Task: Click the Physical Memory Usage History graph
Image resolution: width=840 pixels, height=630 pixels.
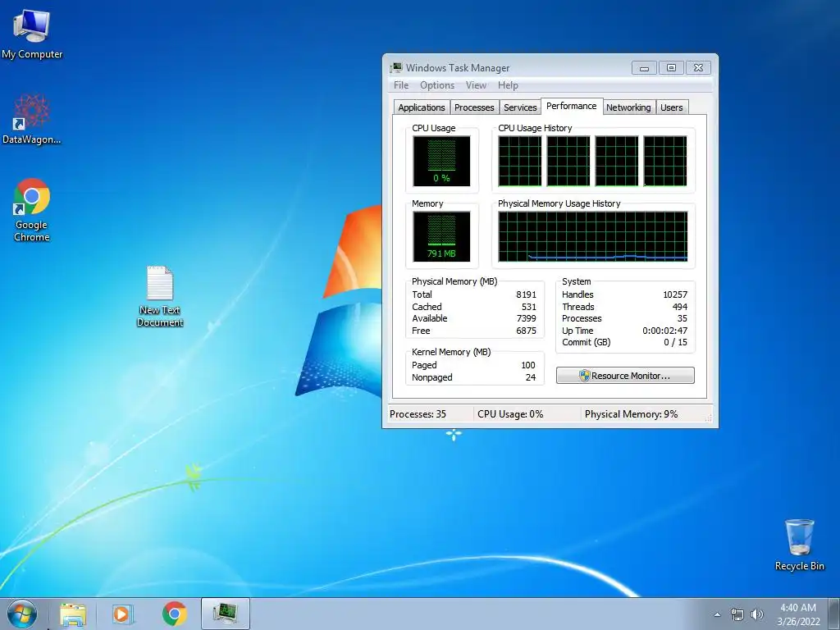Action: (x=592, y=236)
